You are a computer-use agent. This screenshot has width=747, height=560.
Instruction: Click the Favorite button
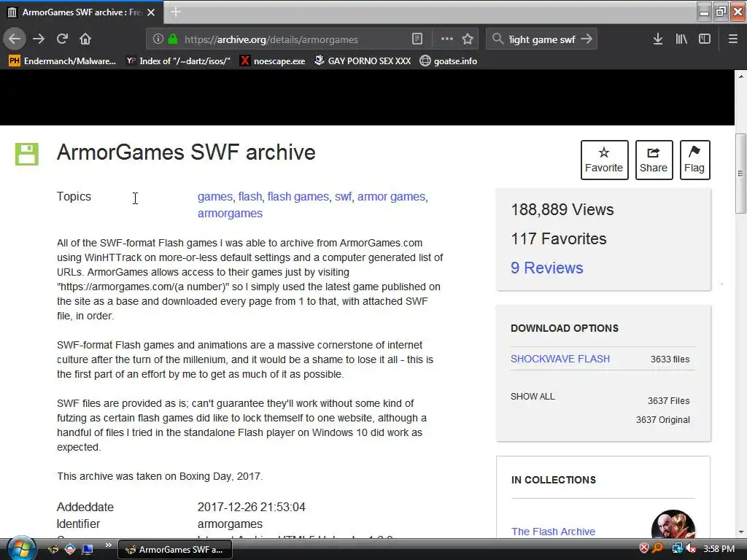(604, 160)
